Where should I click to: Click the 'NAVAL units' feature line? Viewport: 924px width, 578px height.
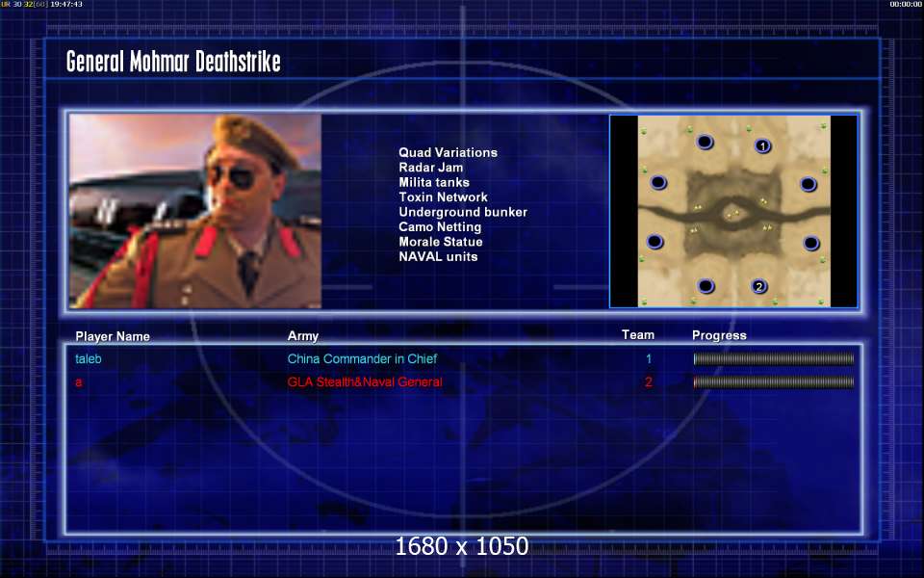[x=438, y=256]
